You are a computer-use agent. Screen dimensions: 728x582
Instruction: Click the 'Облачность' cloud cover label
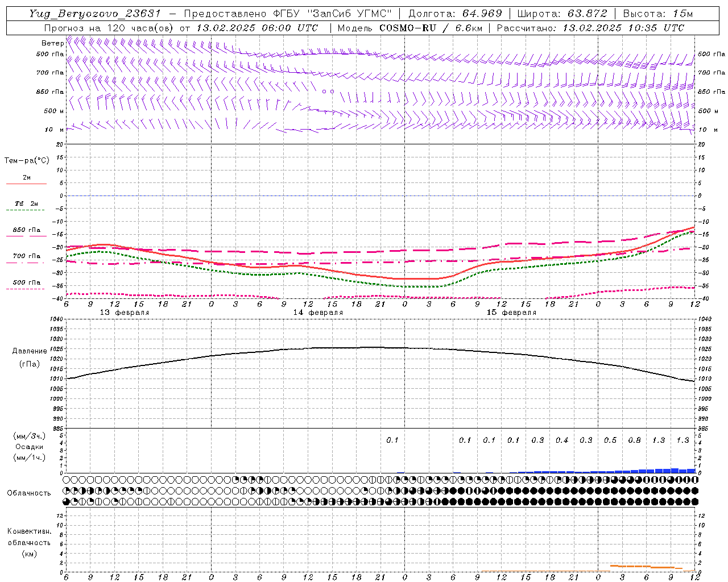(x=29, y=493)
